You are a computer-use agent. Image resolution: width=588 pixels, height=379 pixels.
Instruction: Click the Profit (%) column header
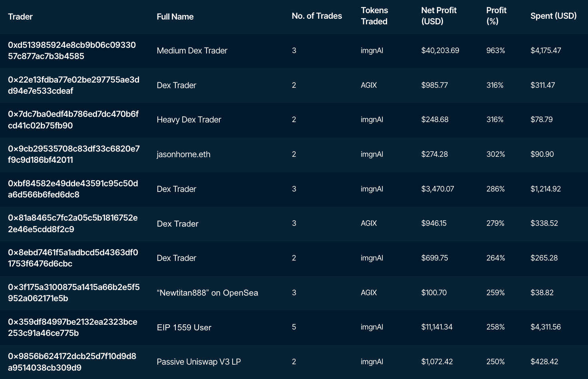(496, 16)
